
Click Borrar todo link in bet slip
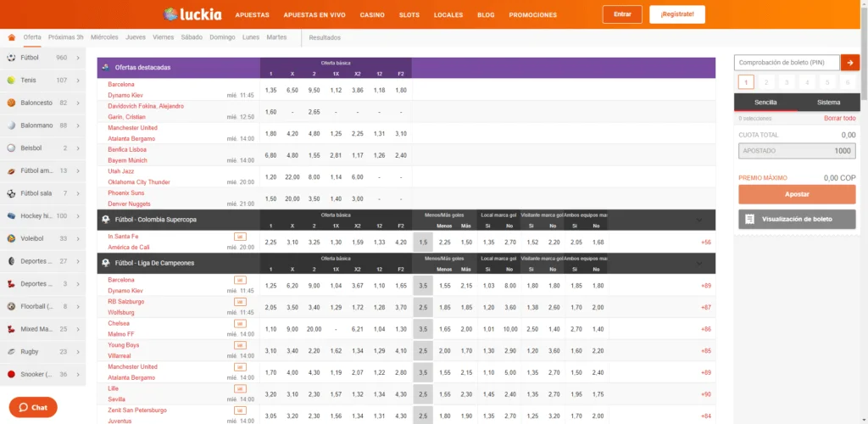coord(839,119)
